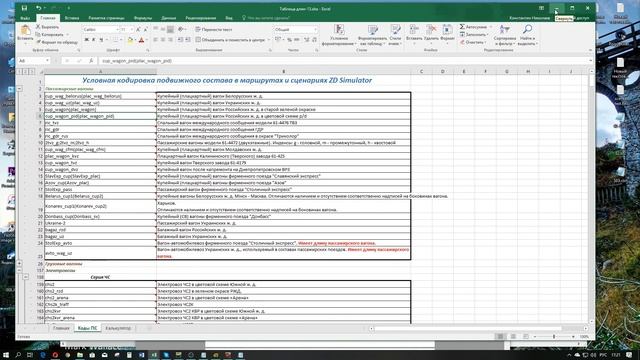The image size is (640, 360).
Task: Align text to cell middle
Action: click(163, 29)
